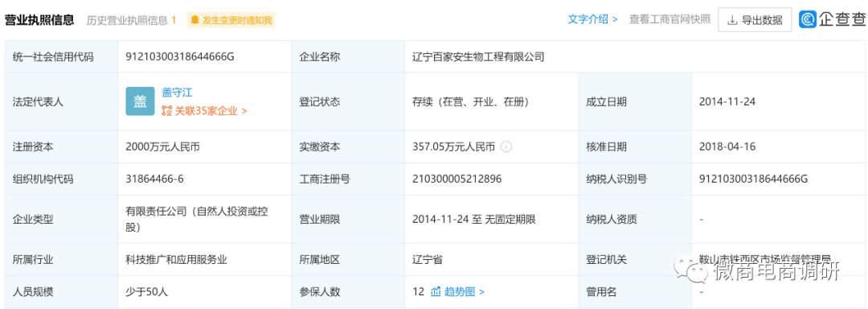Click the trend chart icon beside 12

tap(435, 292)
